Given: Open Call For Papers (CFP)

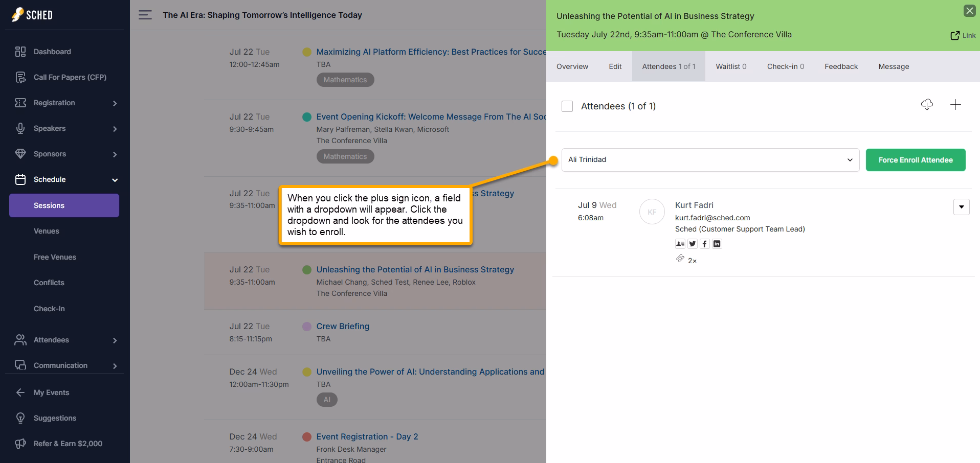Looking at the screenshot, I should (70, 77).
